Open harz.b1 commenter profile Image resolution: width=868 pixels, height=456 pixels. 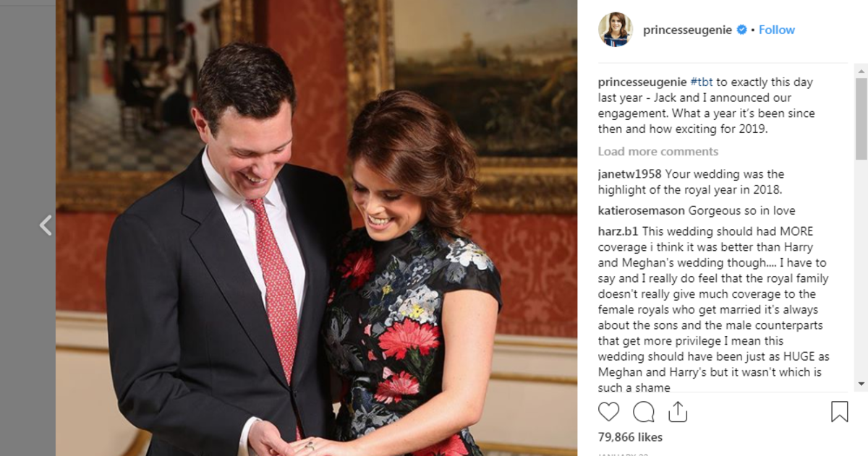[618, 231]
